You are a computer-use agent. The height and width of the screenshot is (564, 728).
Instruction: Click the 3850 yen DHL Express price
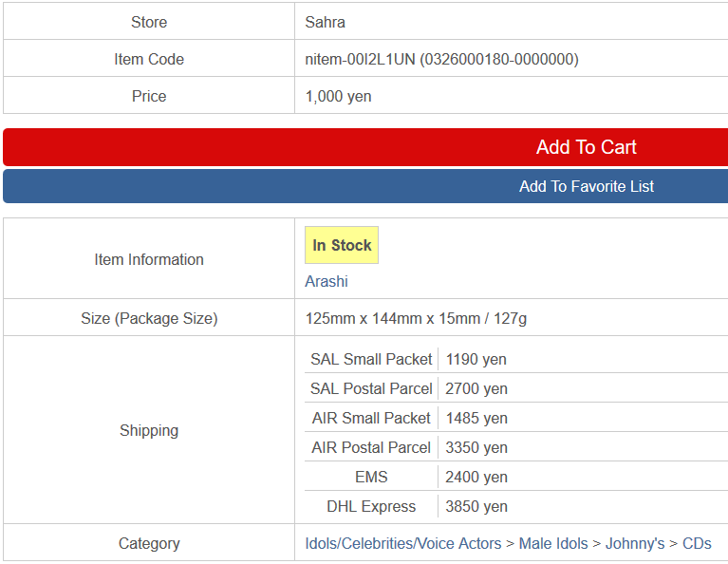(x=476, y=507)
